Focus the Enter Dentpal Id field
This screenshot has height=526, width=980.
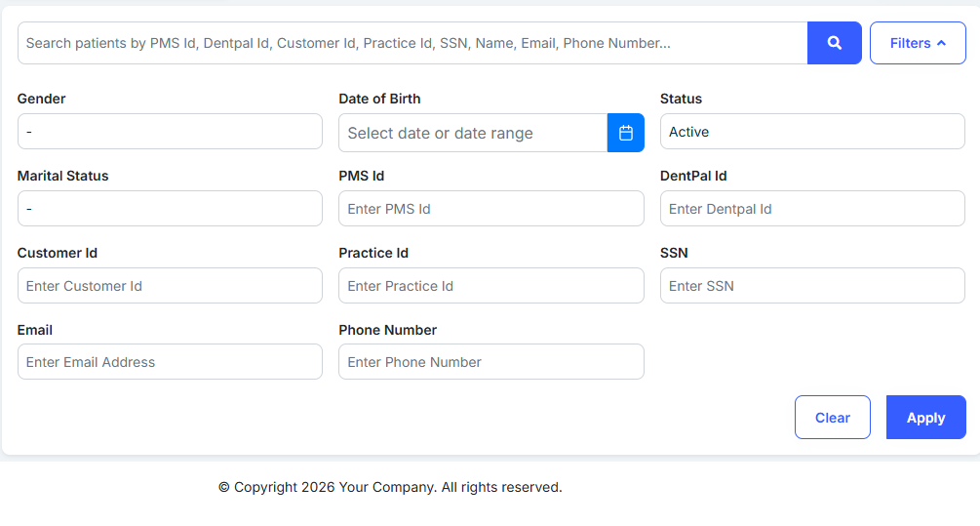pyautogui.click(x=811, y=209)
